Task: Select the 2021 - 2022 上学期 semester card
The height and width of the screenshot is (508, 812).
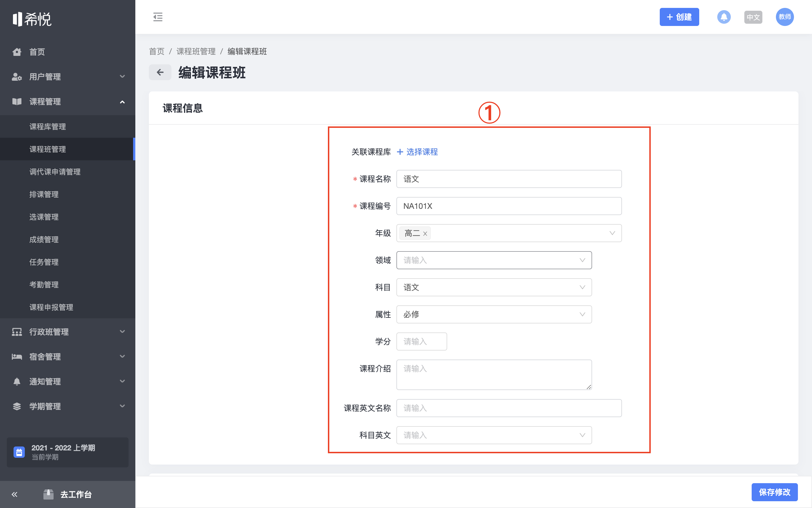Action: pos(67,452)
